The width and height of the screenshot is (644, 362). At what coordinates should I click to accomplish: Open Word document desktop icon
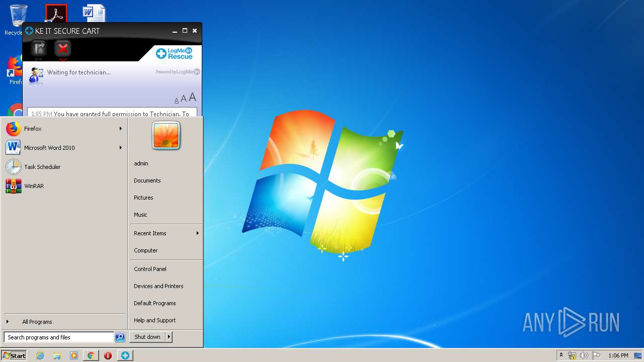[94, 13]
